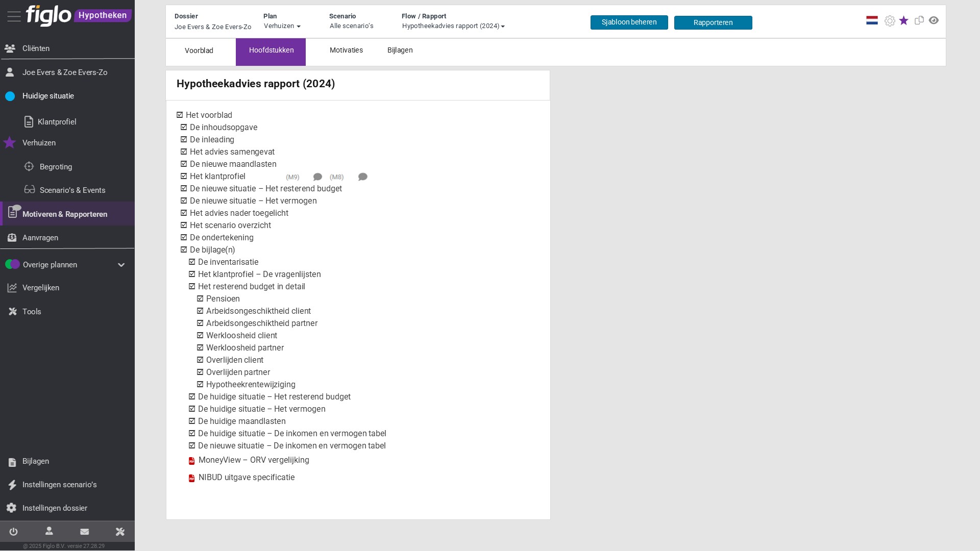Click the purple star favorite icon
This screenshot has height=551, width=980.
point(904,20)
